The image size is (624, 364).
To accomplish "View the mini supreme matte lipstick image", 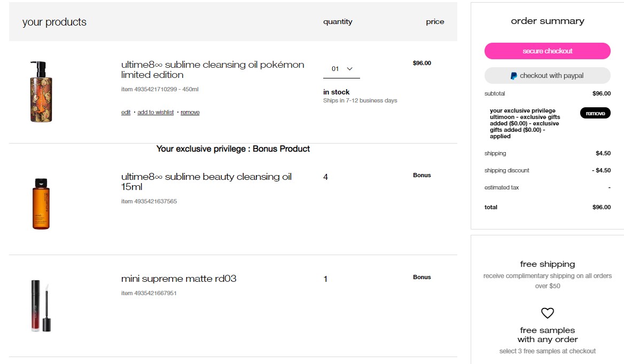I will pyautogui.click(x=41, y=306).
